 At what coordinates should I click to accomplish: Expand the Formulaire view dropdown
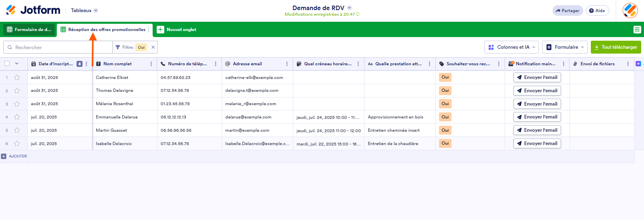[x=565, y=47]
